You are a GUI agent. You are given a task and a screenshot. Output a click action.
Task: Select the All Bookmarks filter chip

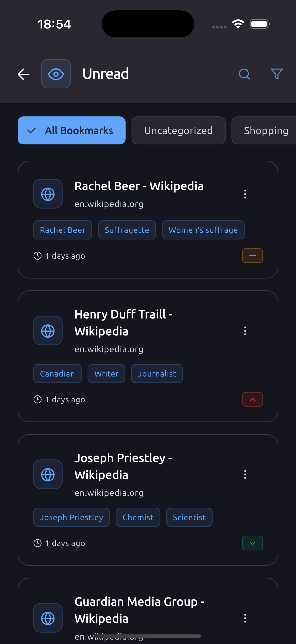71,130
